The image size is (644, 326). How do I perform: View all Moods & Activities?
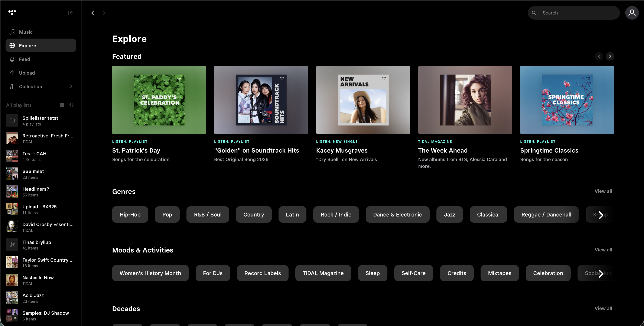point(603,250)
